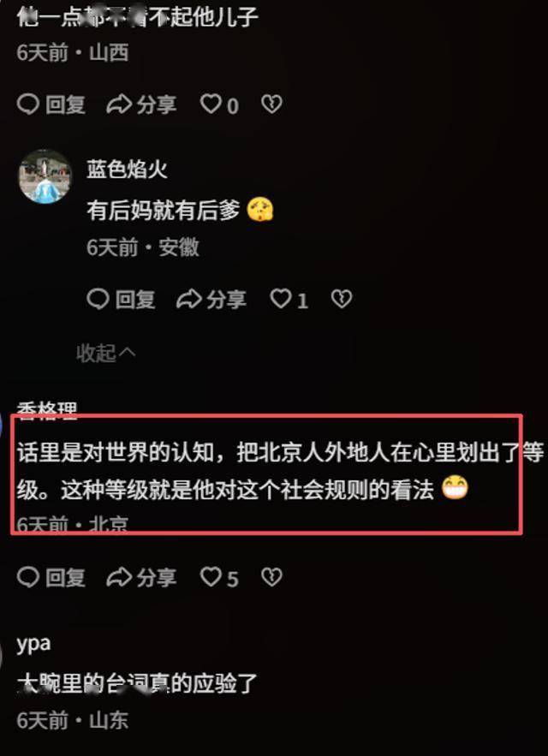Collapse replies with 收起 expander
Viewport: 548px width, 756px height.
(106, 354)
